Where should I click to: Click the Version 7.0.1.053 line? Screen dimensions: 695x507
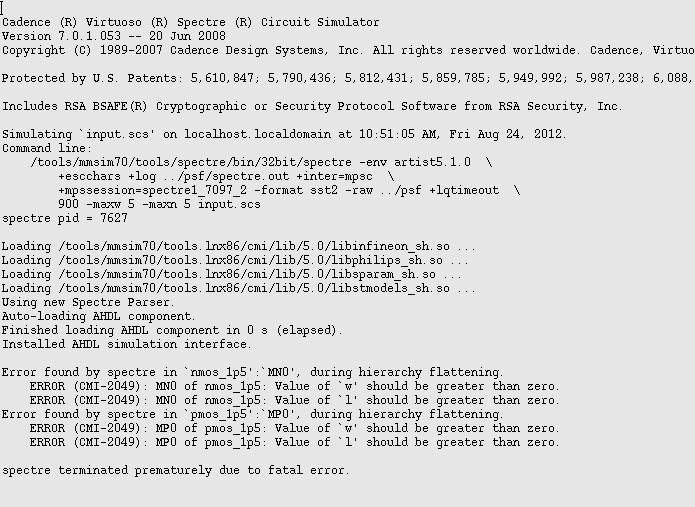pos(114,36)
